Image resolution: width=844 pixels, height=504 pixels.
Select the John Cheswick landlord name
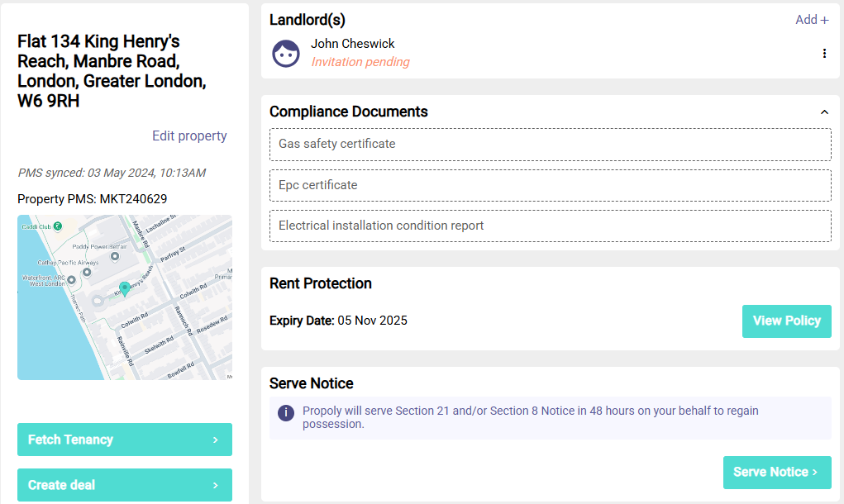point(353,44)
